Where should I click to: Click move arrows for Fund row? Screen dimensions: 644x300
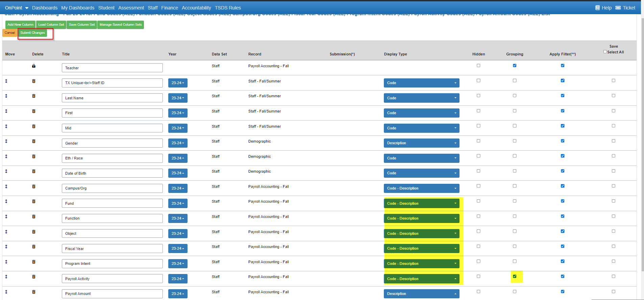[x=6, y=201]
